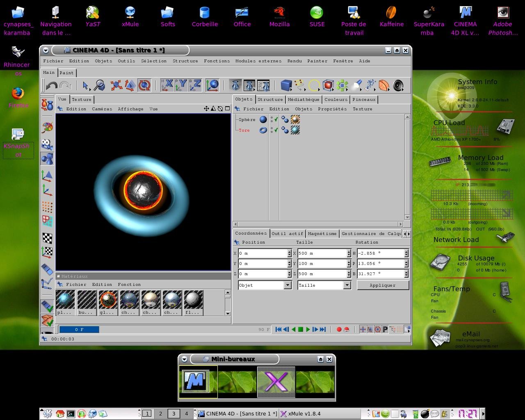Lock the Y axis
525x420 pixels.
(x=181, y=85)
